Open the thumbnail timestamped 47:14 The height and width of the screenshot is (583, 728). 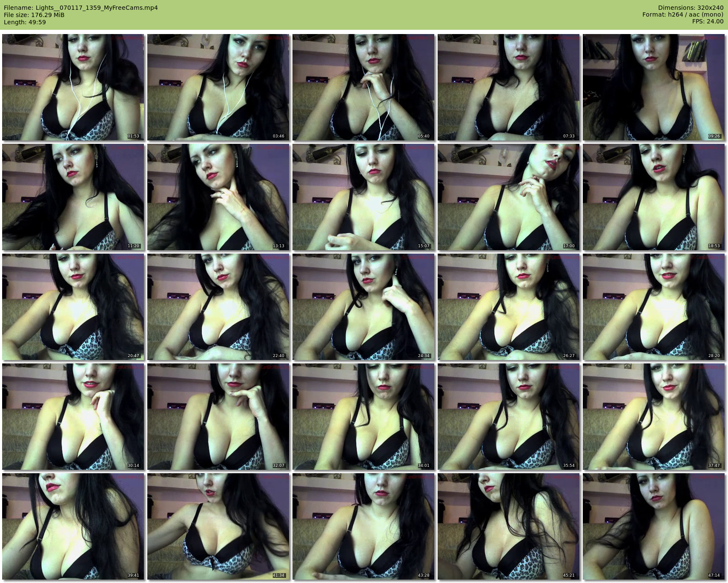[x=653, y=526]
